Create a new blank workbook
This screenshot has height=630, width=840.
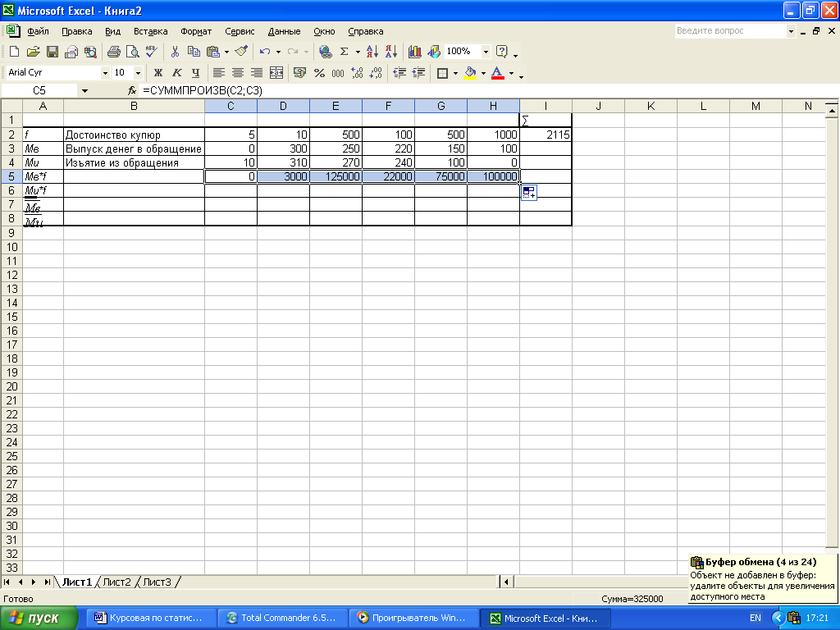(x=15, y=52)
